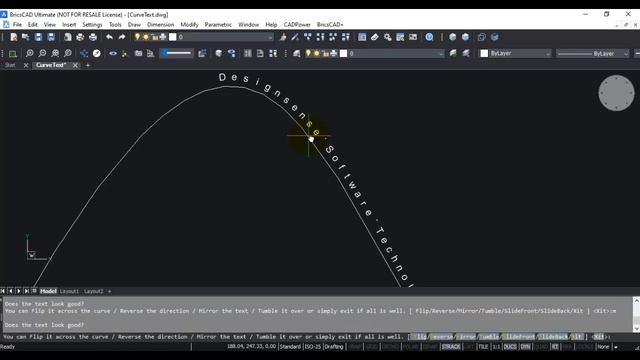This screenshot has width=640, height=360.
Task: Toggle layer freeze sun icon in first toolbar
Action: pos(146,37)
